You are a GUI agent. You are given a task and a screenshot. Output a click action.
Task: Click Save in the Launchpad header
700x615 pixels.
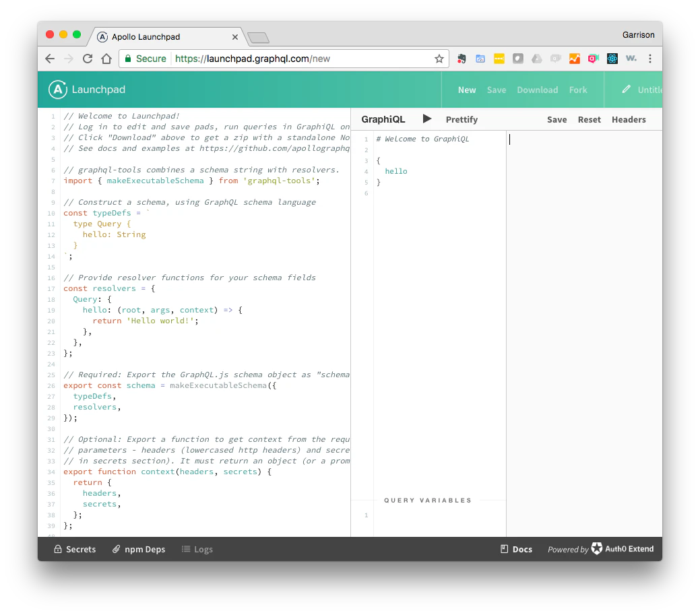pos(497,90)
